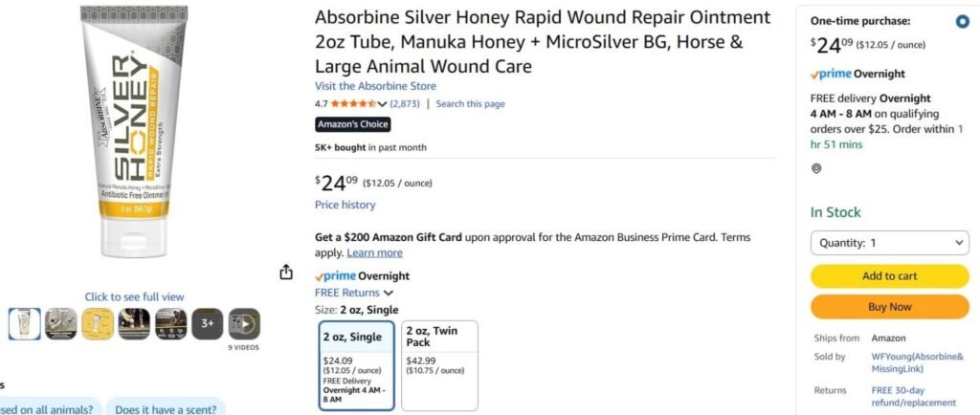Click the location pin icon in buy box
This screenshot has height=415, width=980.
[816, 168]
